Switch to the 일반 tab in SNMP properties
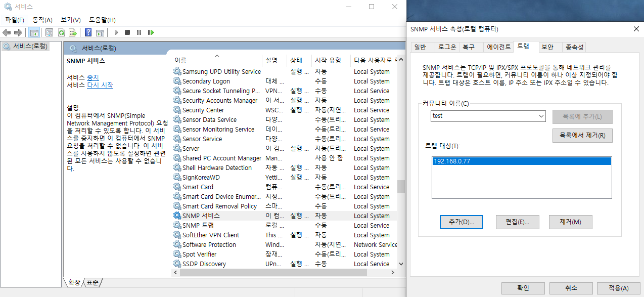 421,47
